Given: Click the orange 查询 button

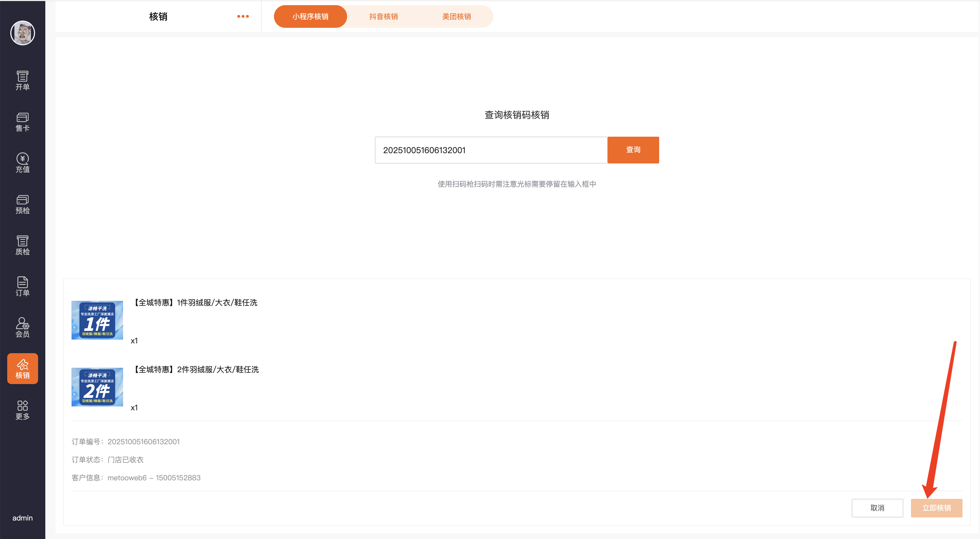Looking at the screenshot, I should (633, 150).
